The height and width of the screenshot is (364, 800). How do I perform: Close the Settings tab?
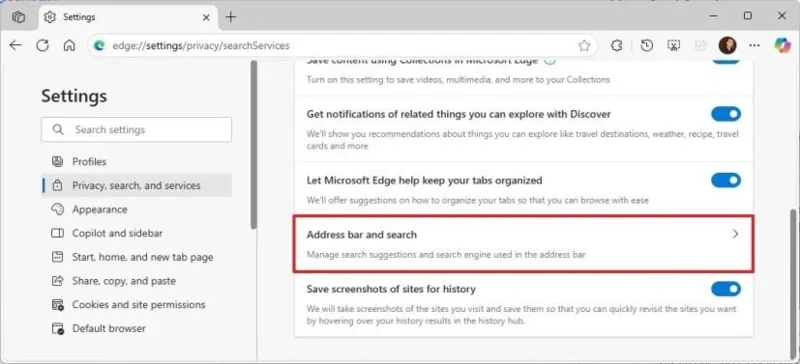click(x=206, y=17)
